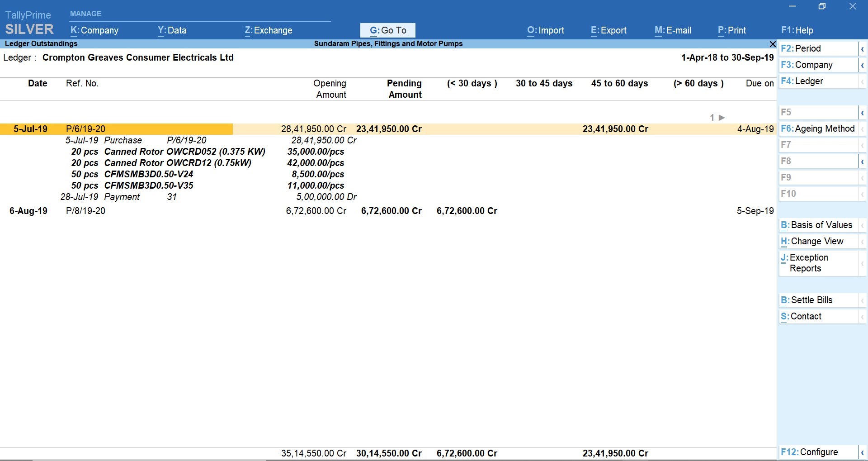
Task: Open the Y: Data menu
Action: (x=172, y=30)
